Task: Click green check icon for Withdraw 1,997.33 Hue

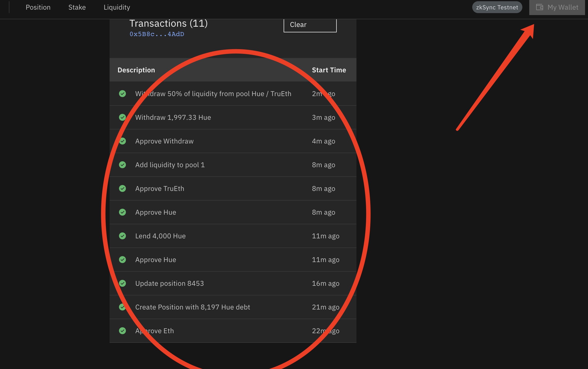Action: pyautogui.click(x=122, y=117)
